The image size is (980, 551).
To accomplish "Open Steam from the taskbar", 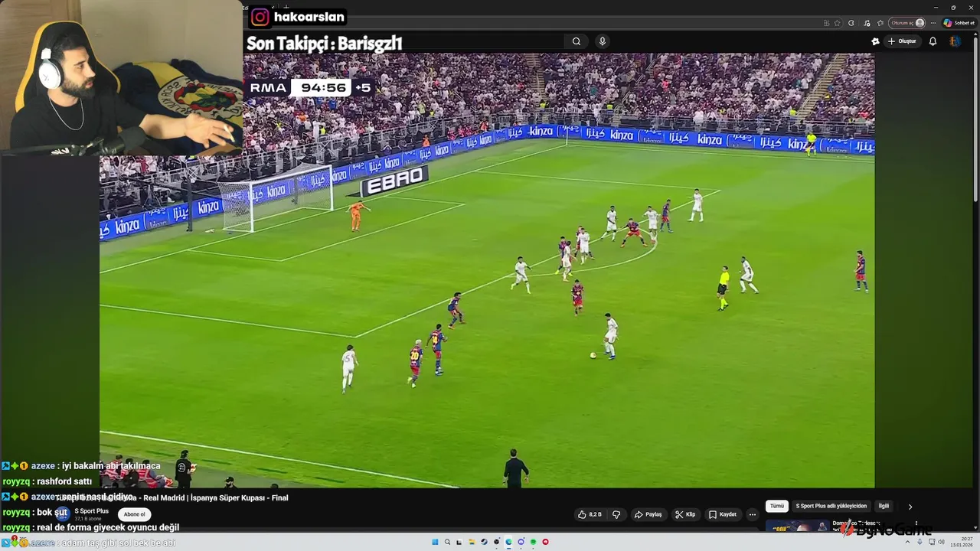I will point(484,542).
